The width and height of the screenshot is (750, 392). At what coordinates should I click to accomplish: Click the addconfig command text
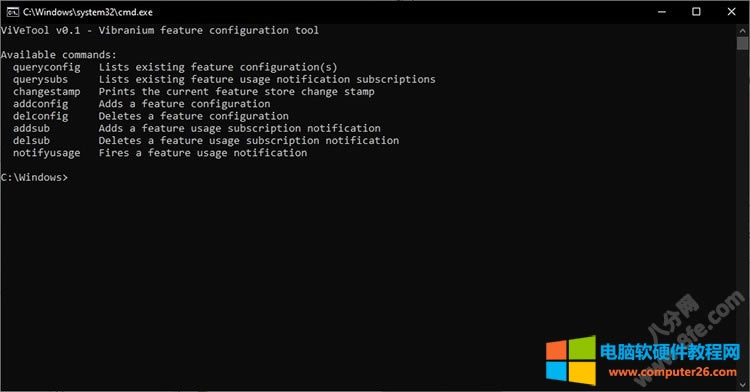[40, 104]
